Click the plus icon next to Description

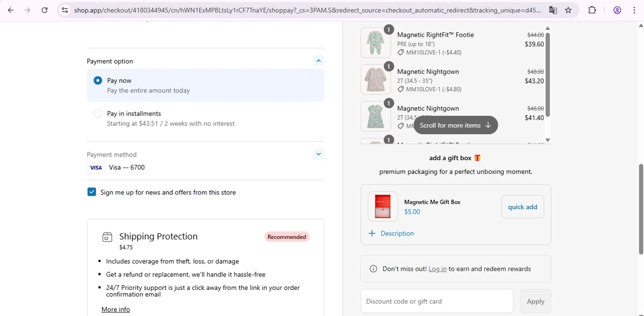click(x=372, y=233)
